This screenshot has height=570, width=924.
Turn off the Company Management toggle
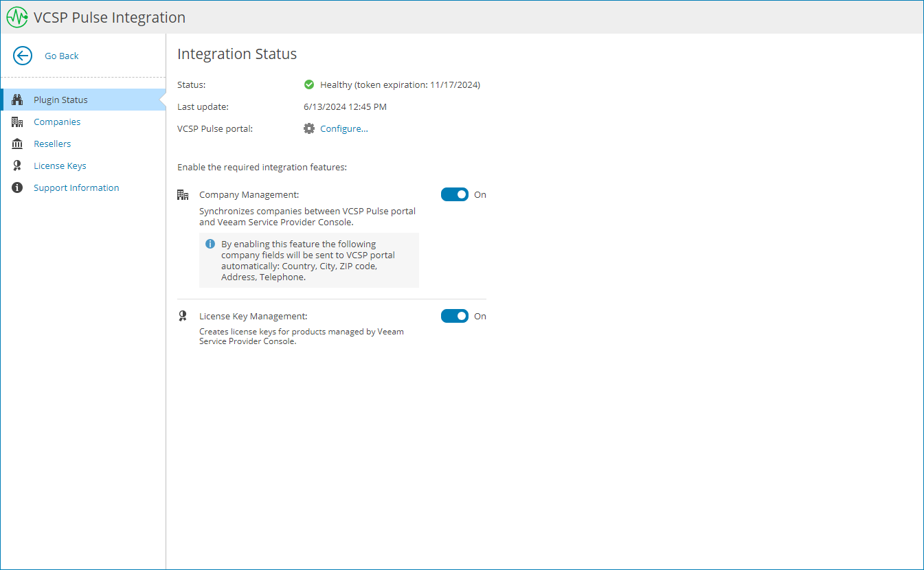[x=455, y=194]
